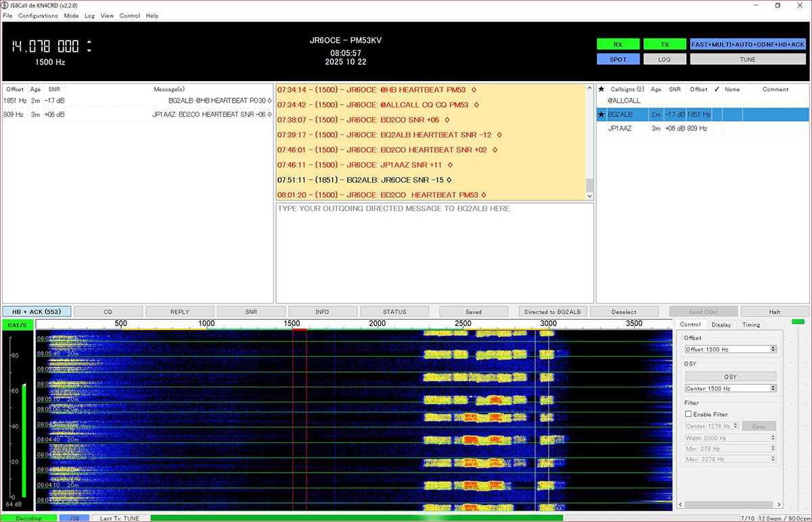The height and width of the screenshot is (522, 812).
Task: Open the Control menu
Action: (x=130, y=16)
